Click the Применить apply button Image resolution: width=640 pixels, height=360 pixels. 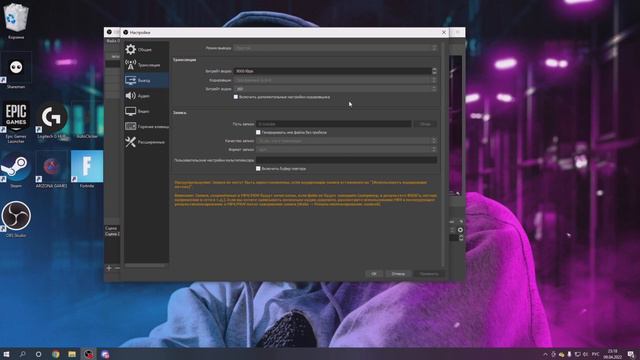(429, 274)
